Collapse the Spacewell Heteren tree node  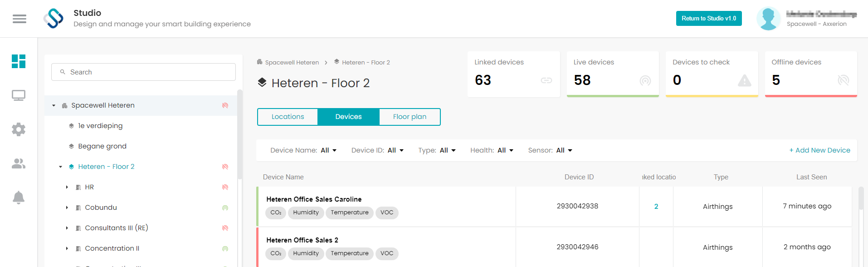(54, 105)
